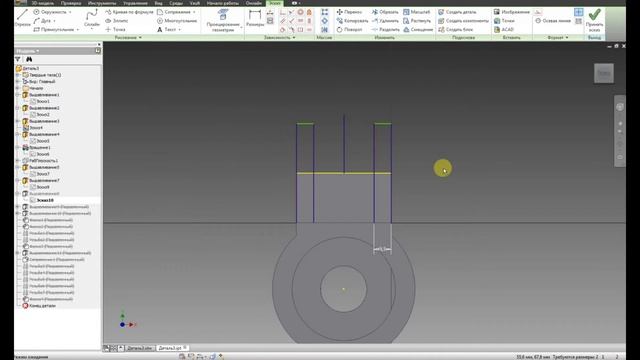Select Твердые тела(1) tree node

42,75
